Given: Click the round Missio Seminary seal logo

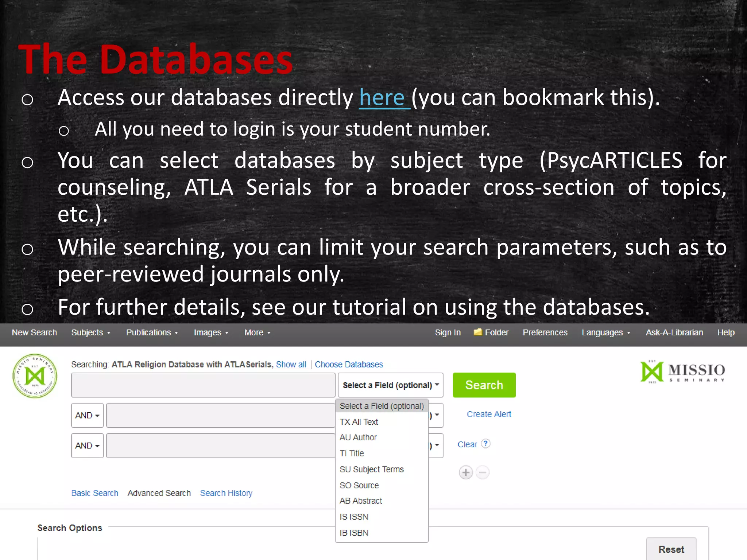Looking at the screenshot, I should pos(35,376).
